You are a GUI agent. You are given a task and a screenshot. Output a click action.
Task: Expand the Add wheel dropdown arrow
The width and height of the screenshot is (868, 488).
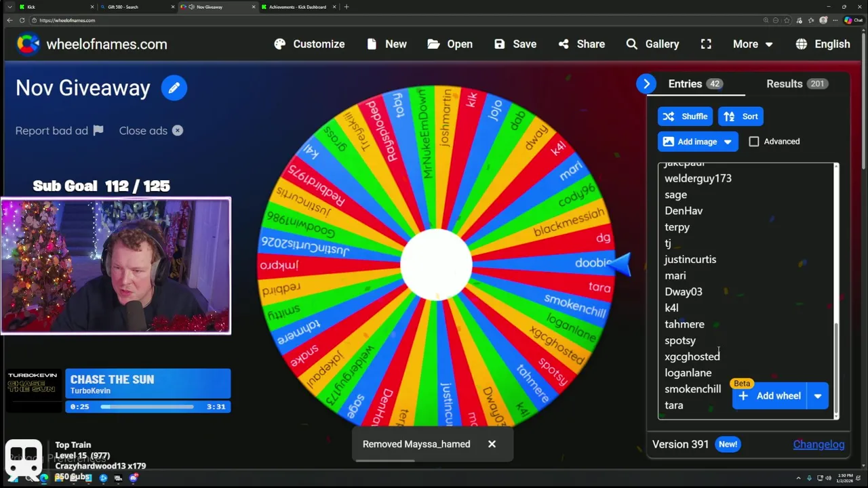[x=818, y=396]
